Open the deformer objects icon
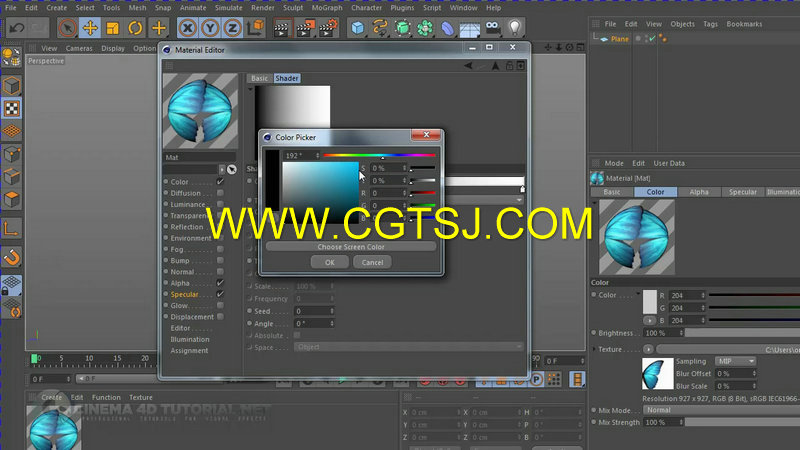This screenshot has width=800, height=450. (447, 28)
